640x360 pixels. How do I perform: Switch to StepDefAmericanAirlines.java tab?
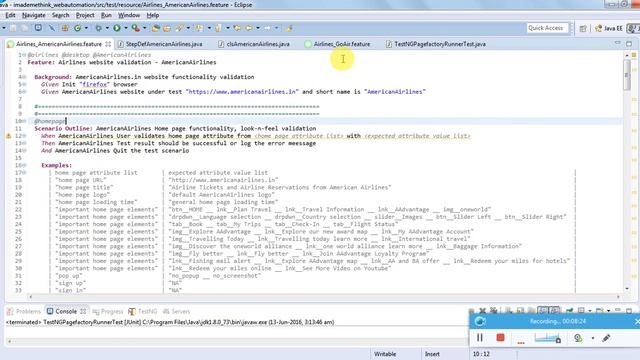(x=160, y=44)
